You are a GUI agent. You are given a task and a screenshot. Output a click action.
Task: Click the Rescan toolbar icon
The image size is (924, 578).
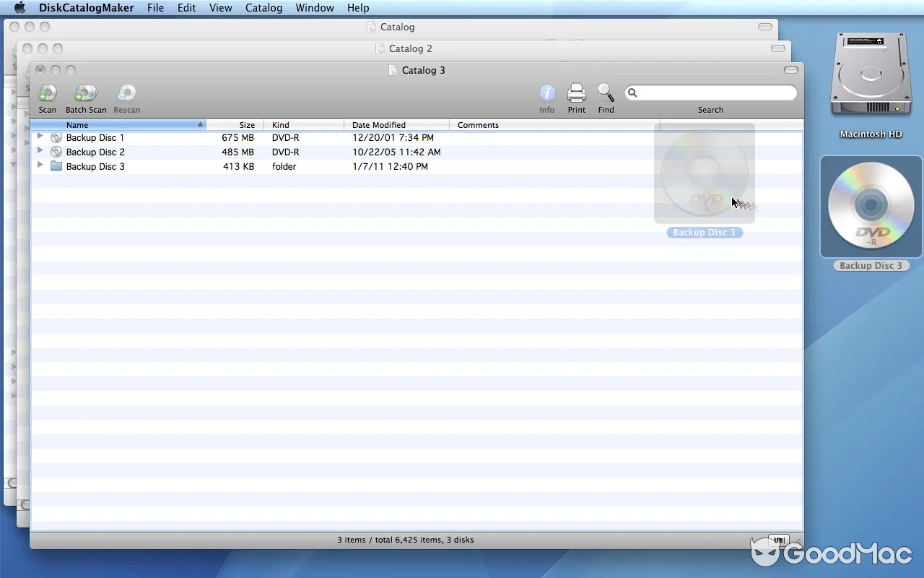point(126,96)
